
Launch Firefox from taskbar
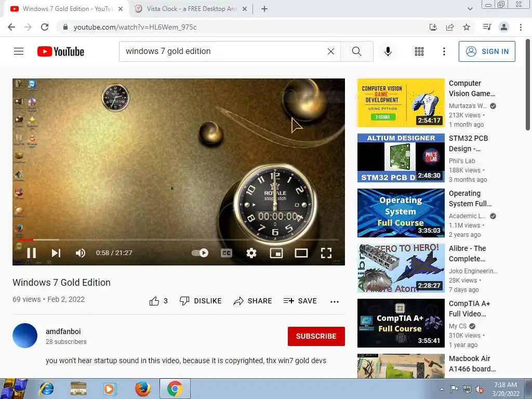143,389
